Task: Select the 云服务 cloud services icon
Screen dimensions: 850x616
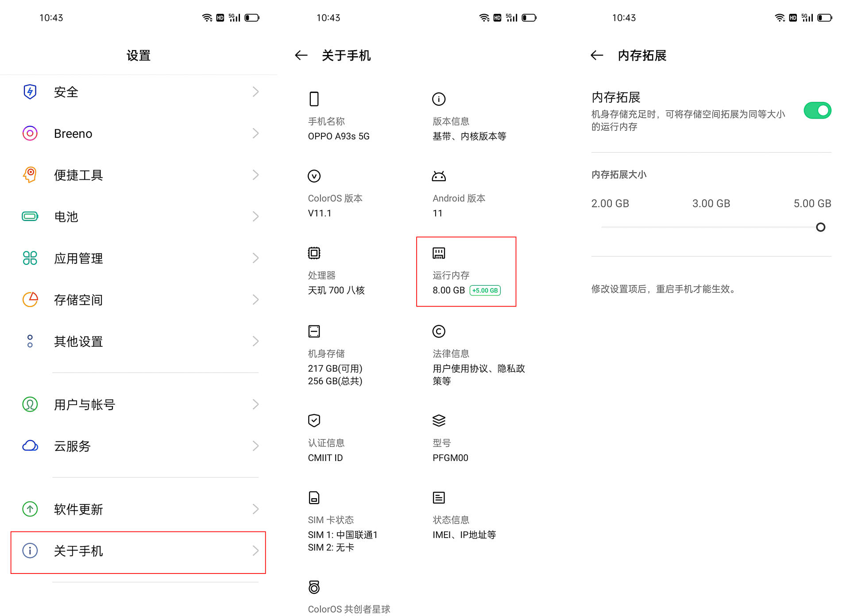Action: coord(29,446)
